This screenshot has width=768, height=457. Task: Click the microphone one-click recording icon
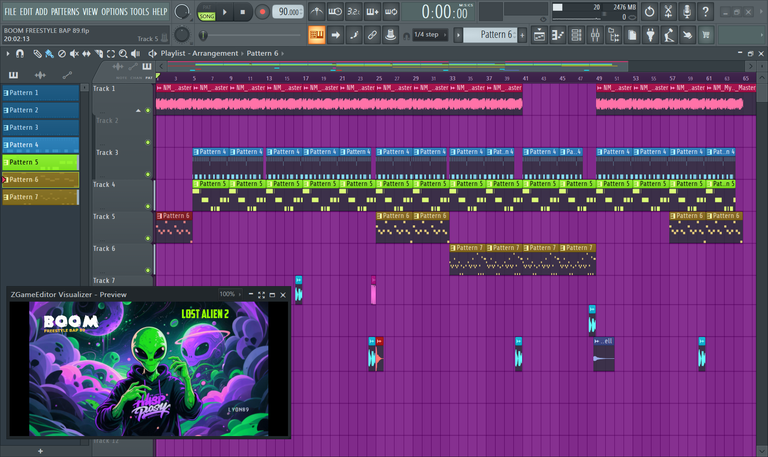[x=687, y=11]
